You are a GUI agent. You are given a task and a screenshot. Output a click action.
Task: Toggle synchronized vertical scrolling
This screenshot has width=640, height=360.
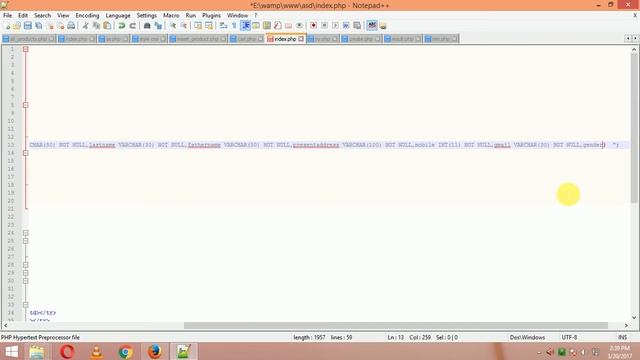point(198,26)
